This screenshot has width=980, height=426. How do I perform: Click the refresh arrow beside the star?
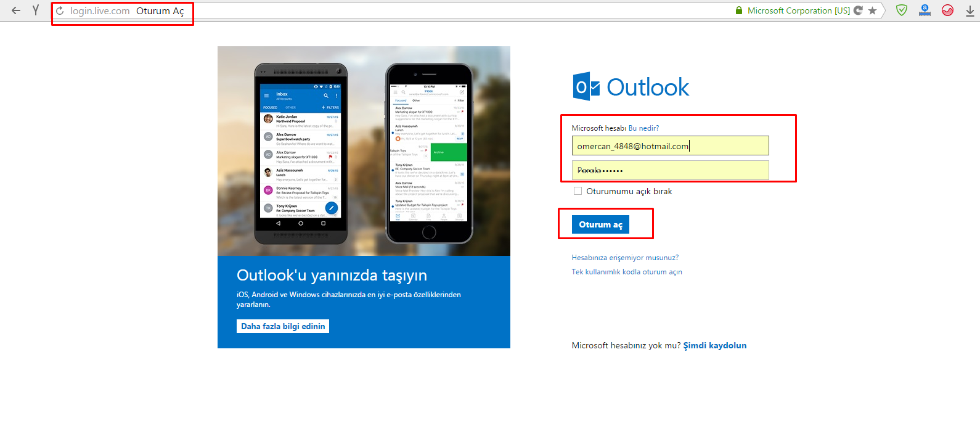tap(858, 10)
